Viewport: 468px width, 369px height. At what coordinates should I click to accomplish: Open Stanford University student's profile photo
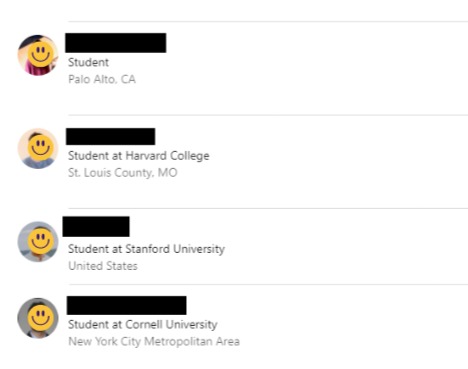[x=38, y=242]
